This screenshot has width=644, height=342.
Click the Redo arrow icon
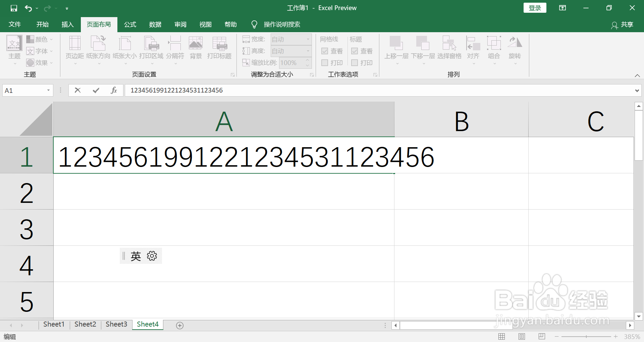click(x=47, y=8)
